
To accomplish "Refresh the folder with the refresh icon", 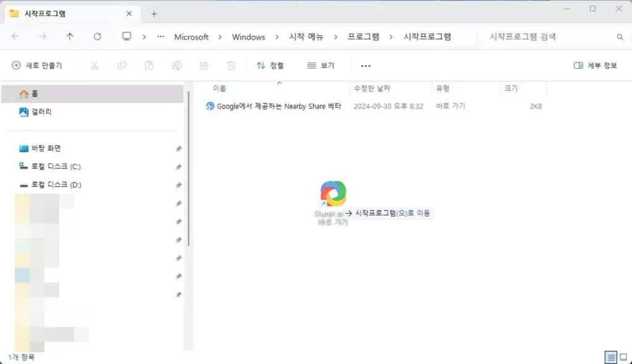I will pos(97,36).
